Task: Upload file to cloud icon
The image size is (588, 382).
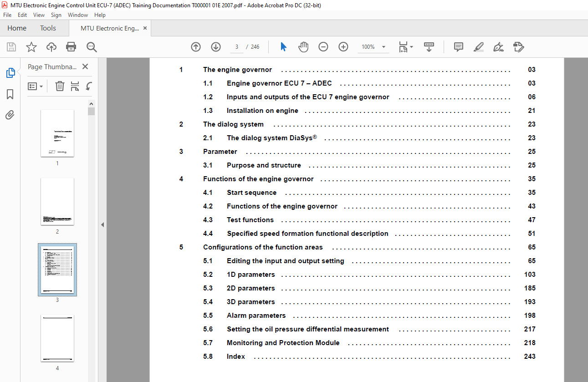Action: [x=51, y=47]
